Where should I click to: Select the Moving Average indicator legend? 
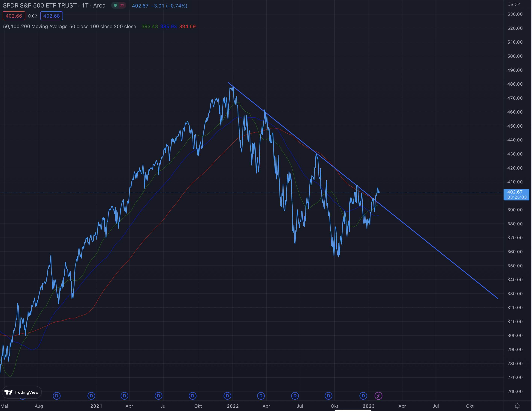69,26
